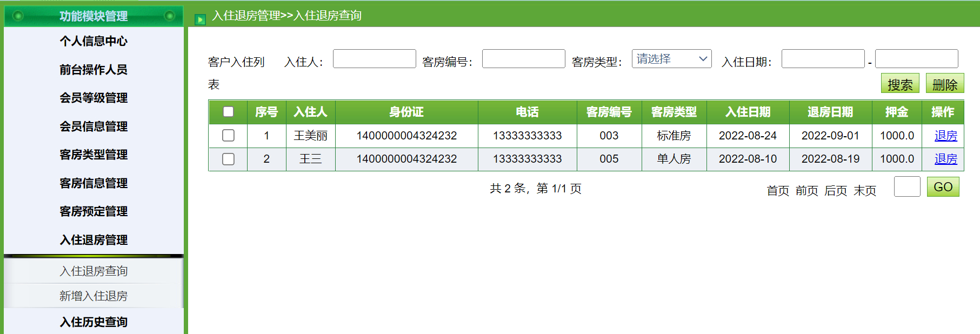The width and height of the screenshot is (980, 334).
Task: Click the 客房类型 column header
Action: click(674, 112)
